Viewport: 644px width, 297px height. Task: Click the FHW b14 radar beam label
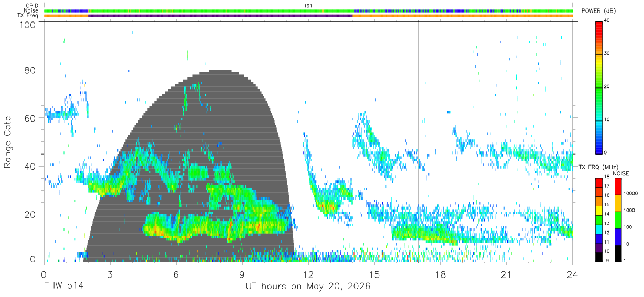(x=63, y=287)
